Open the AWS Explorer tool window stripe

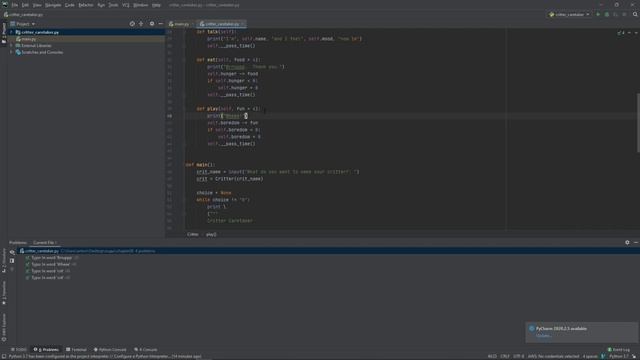click(x=4, y=327)
